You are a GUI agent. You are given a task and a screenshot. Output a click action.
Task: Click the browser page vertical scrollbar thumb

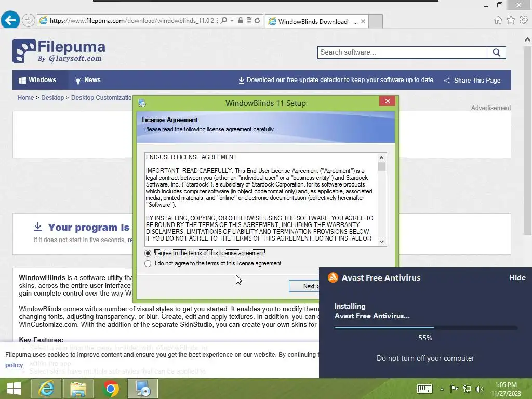528,141
